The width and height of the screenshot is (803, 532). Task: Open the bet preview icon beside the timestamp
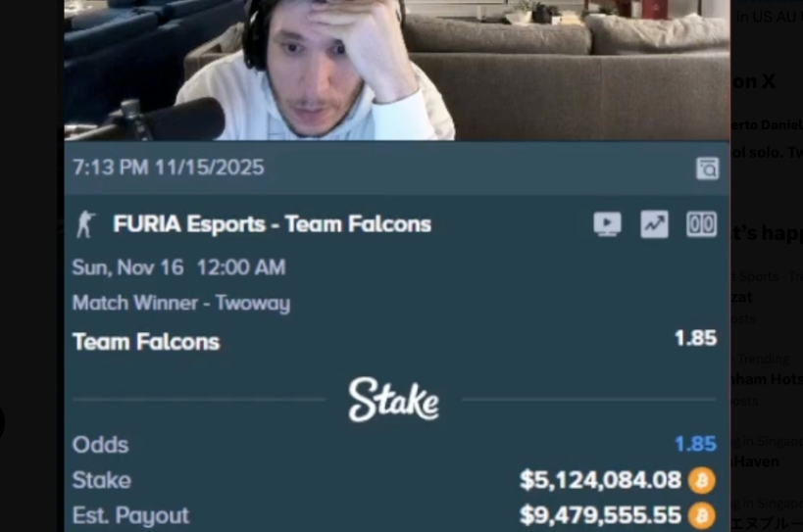point(707,169)
